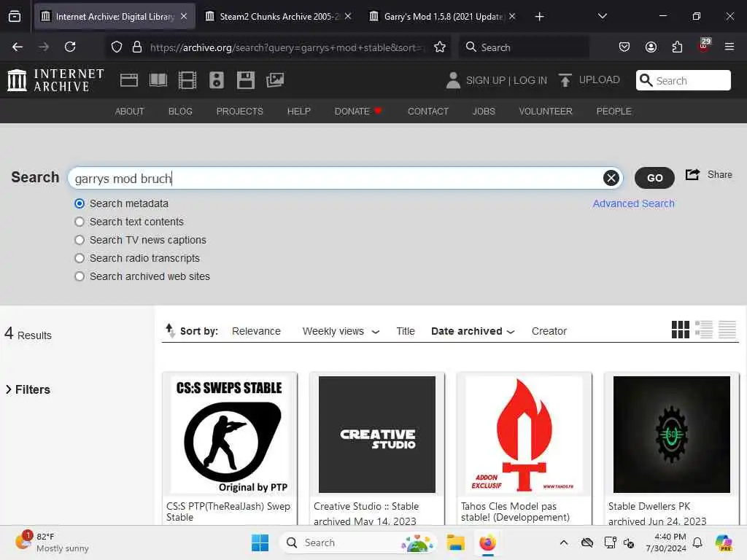
Task: Switch to extended list view
Action: pos(704,330)
